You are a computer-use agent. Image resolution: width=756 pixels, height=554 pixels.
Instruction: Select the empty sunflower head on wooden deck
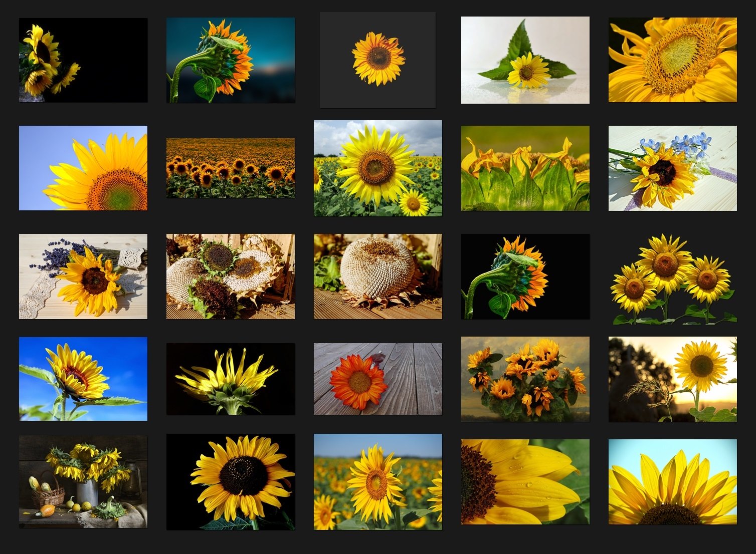(378, 275)
